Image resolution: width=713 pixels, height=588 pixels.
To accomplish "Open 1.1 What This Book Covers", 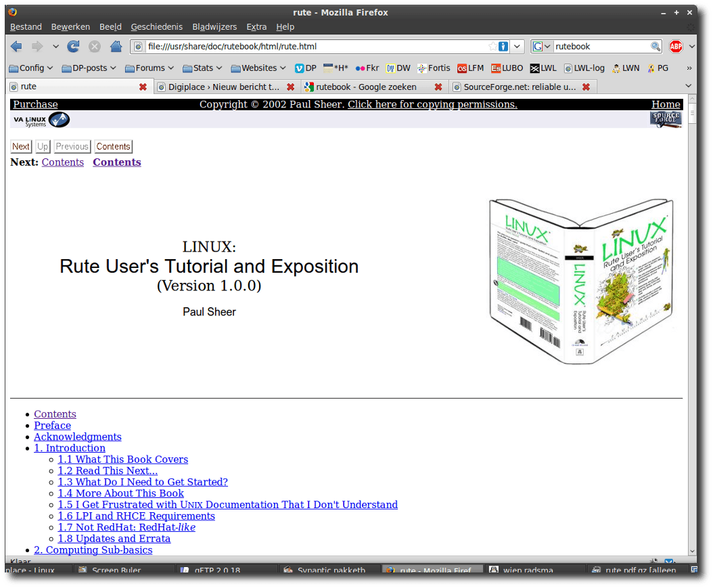I will 122,459.
